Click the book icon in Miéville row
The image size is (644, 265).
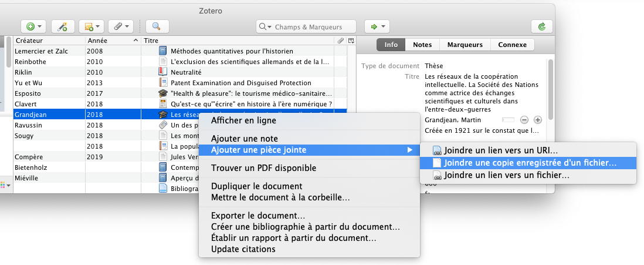[x=163, y=178]
